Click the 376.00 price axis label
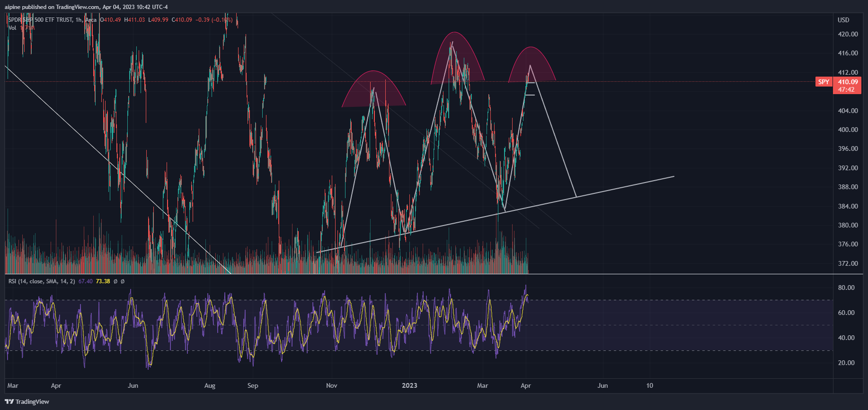 (x=848, y=244)
